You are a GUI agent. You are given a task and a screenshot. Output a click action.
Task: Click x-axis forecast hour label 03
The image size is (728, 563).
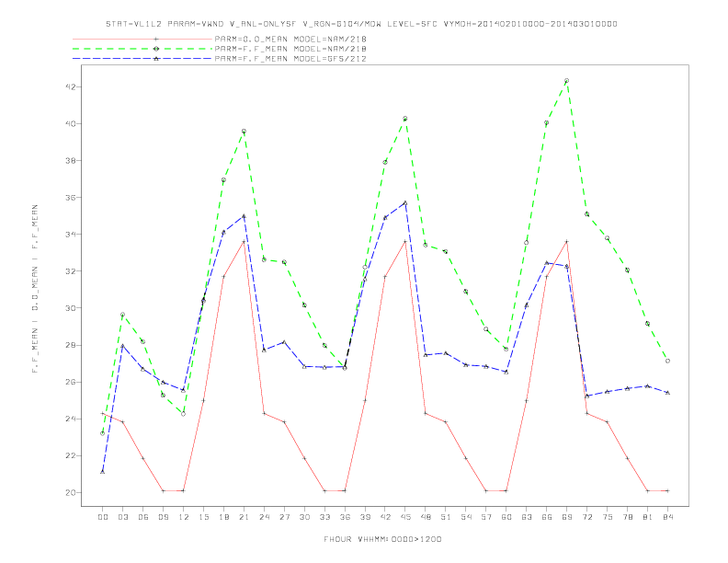[122, 517]
